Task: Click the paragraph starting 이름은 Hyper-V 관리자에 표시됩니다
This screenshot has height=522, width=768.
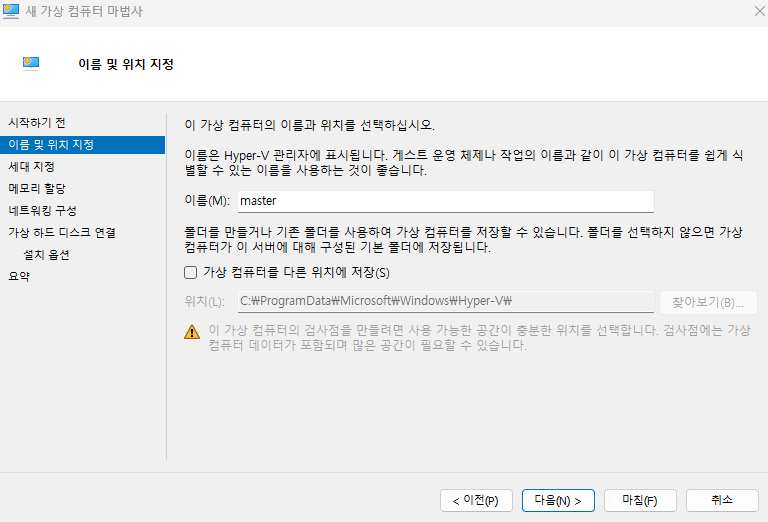Action: click(464, 163)
